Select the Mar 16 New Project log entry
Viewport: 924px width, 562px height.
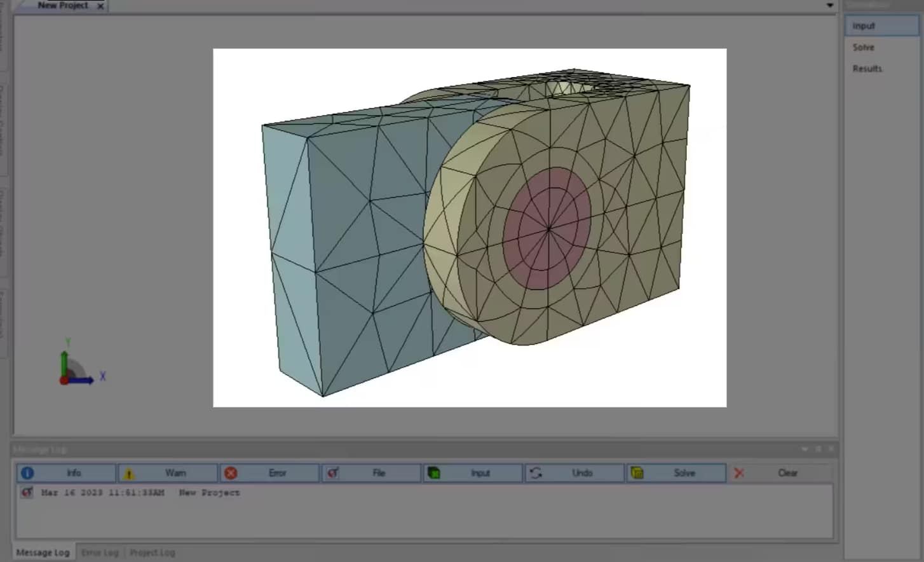(140, 493)
